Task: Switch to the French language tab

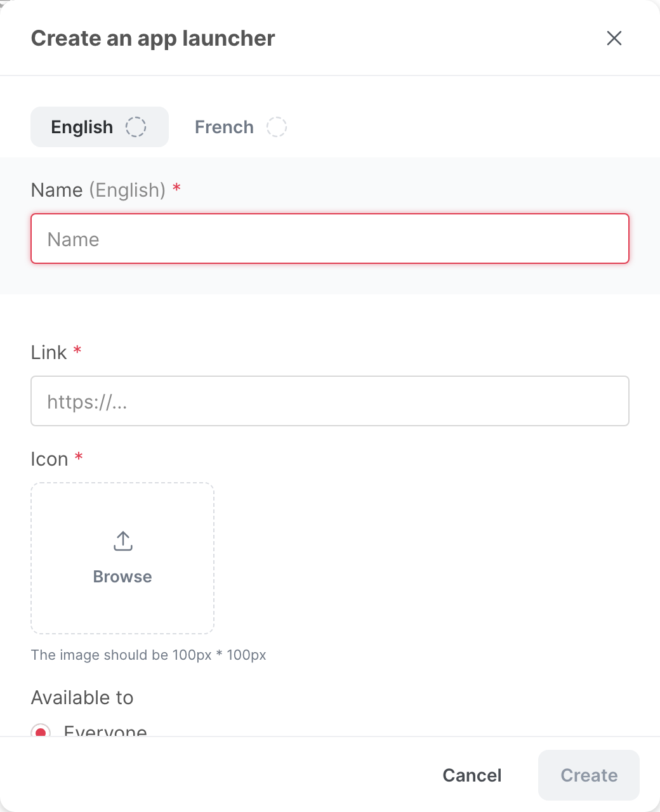Action: (241, 127)
